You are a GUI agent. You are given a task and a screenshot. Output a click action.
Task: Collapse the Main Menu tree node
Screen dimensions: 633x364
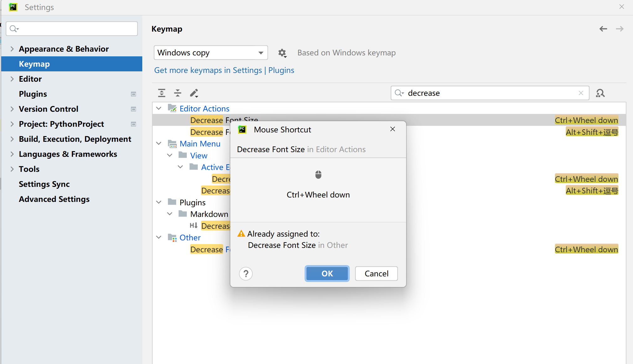[159, 143]
